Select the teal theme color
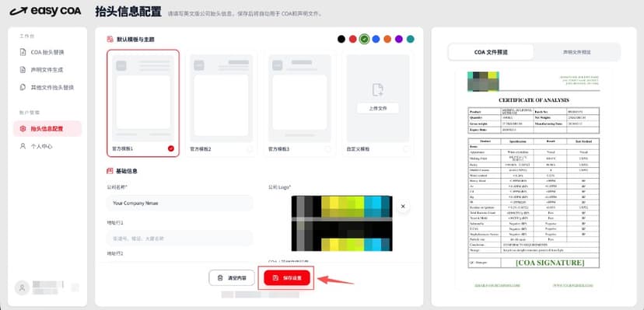644x310 pixels. coord(410,39)
